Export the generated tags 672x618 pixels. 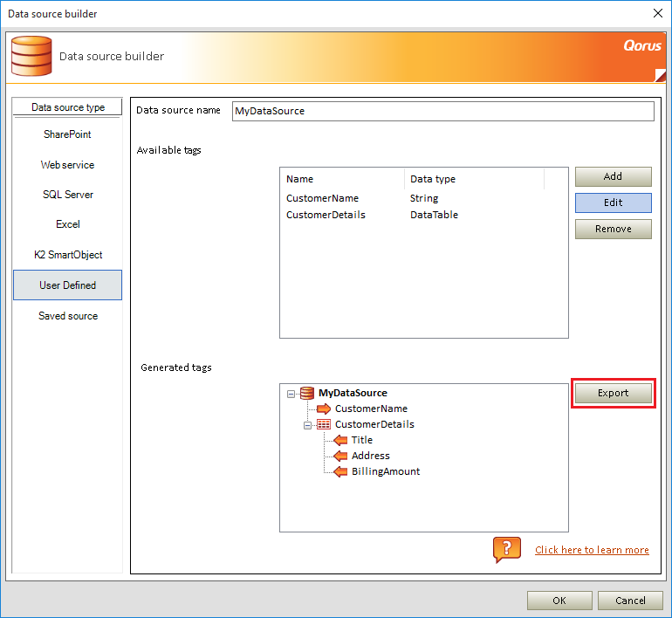[x=614, y=393]
